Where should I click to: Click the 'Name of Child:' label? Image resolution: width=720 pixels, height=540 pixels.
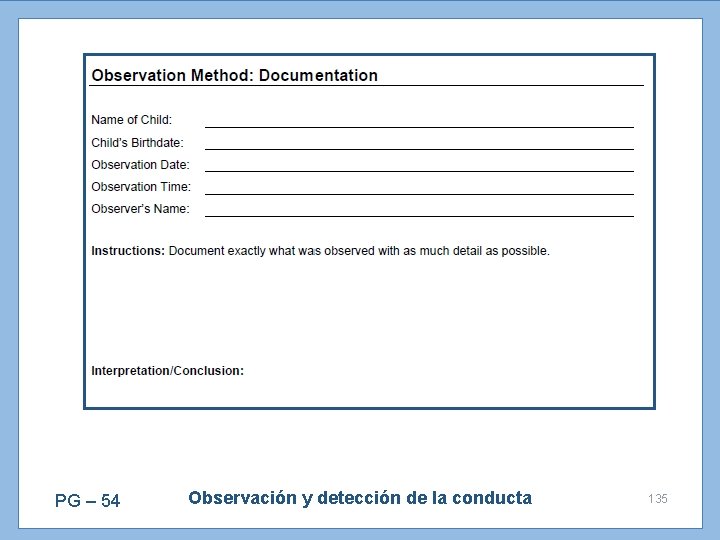[x=131, y=120]
